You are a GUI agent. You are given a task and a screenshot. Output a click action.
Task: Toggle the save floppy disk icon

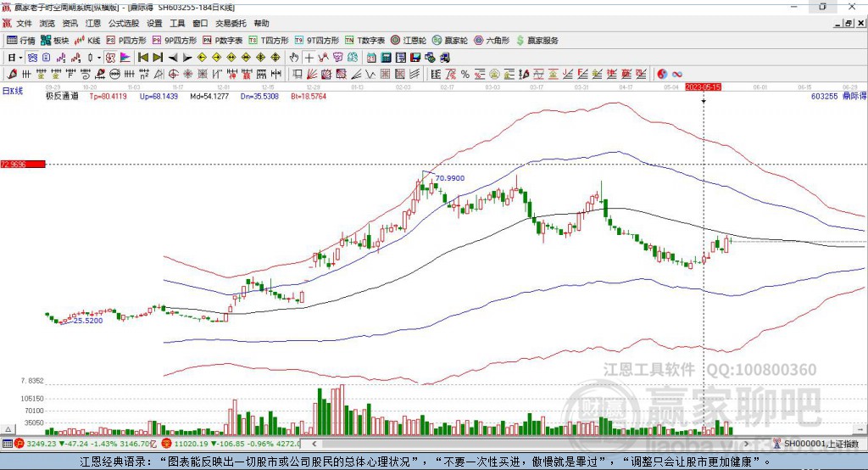pos(415,58)
